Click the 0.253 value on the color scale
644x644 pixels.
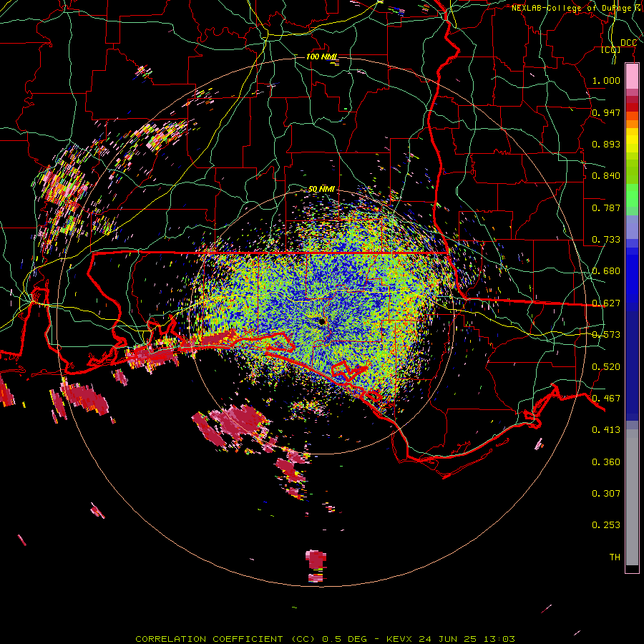606,525
